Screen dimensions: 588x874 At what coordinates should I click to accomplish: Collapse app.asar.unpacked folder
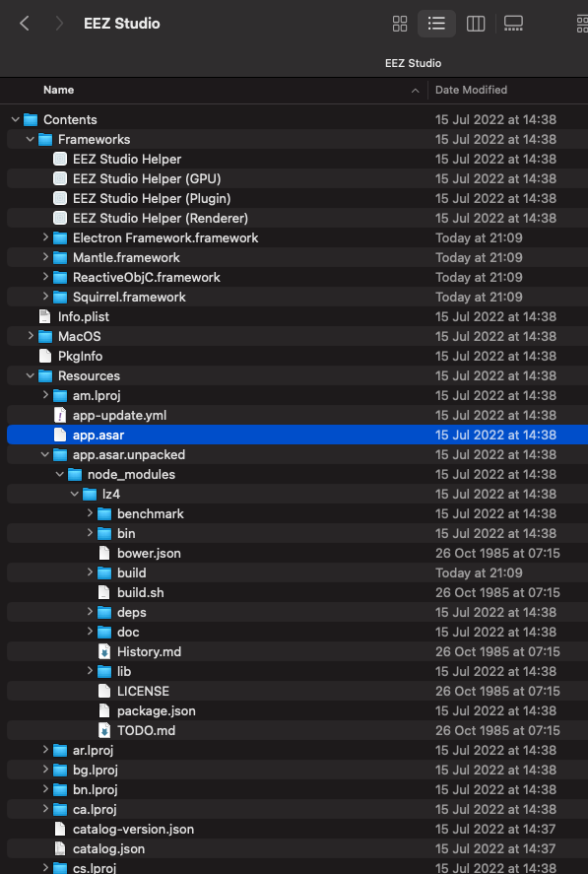(45, 454)
